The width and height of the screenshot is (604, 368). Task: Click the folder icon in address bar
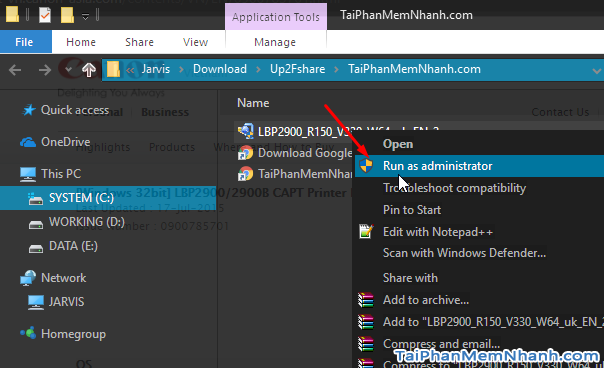113,69
